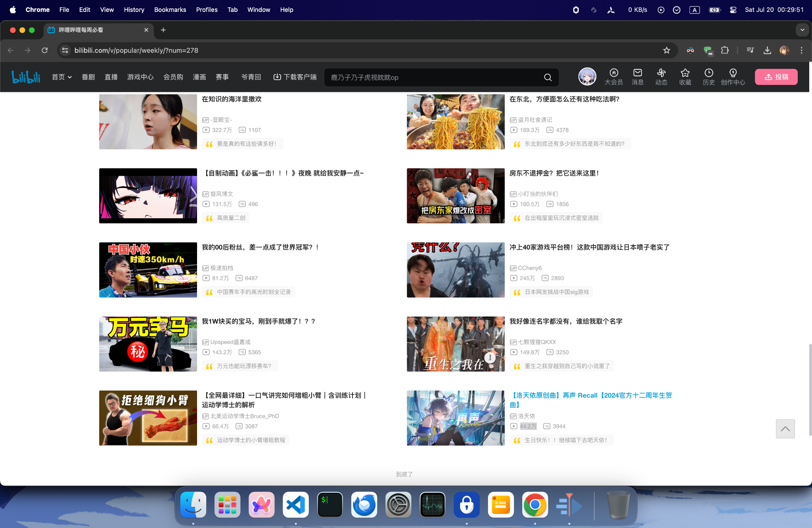The height and width of the screenshot is (528, 812).
Task: Open the History menu in the menu bar
Action: pyautogui.click(x=134, y=10)
